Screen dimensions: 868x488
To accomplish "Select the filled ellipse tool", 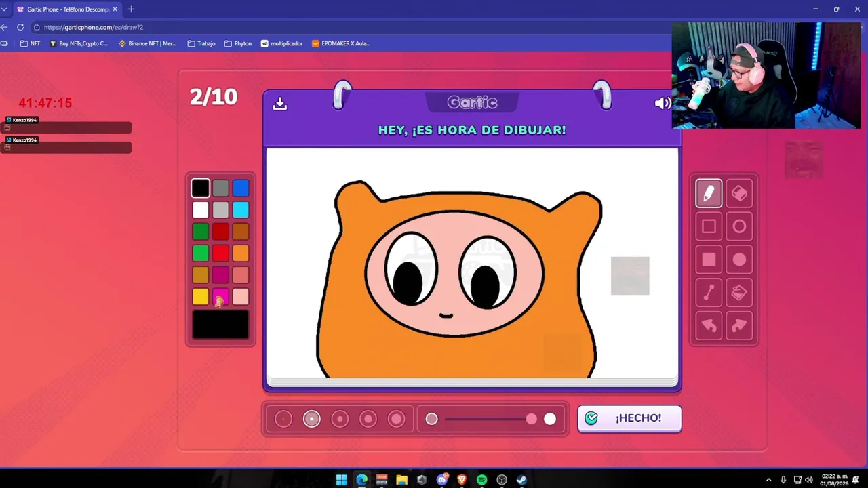I will [739, 260].
